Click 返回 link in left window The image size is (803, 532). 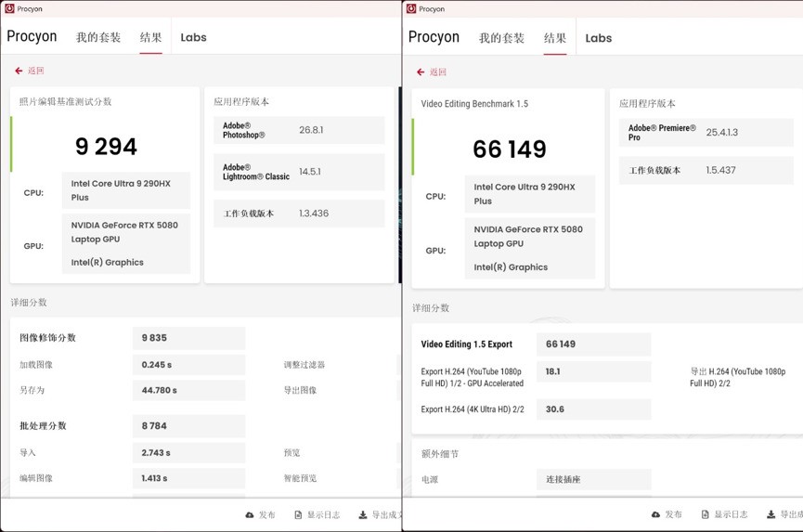pyautogui.click(x=36, y=71)
